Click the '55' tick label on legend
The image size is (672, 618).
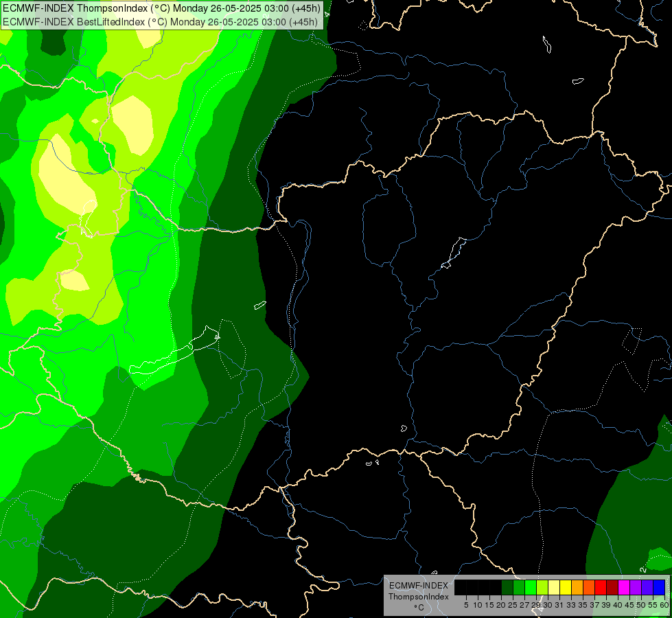pyautogui.click(x=653, y=605)
